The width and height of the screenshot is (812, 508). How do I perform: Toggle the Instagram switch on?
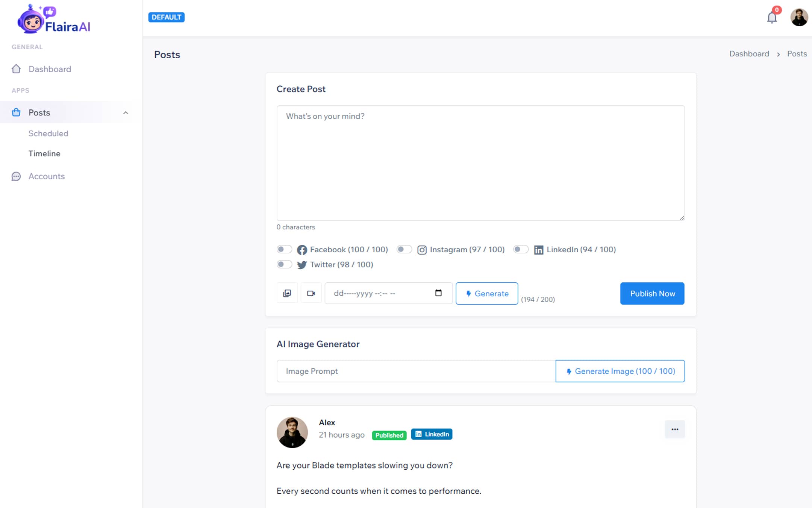pos(404,249)
